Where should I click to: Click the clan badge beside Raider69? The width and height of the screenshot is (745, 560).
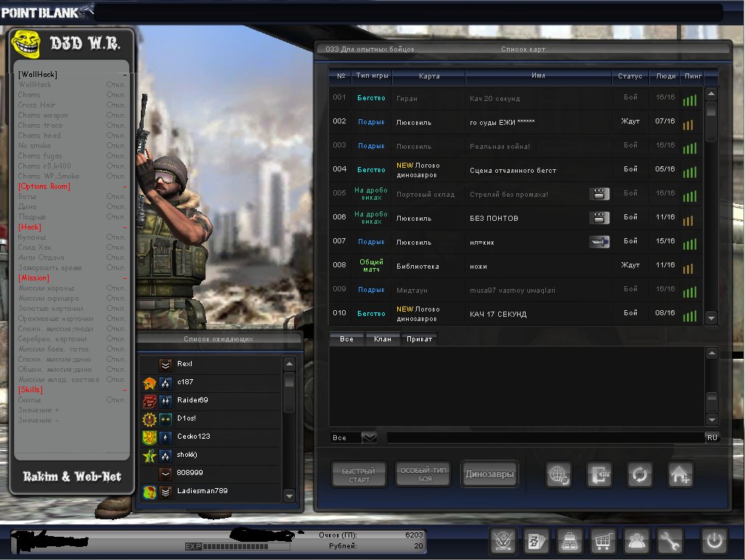(x=150, y=401)
